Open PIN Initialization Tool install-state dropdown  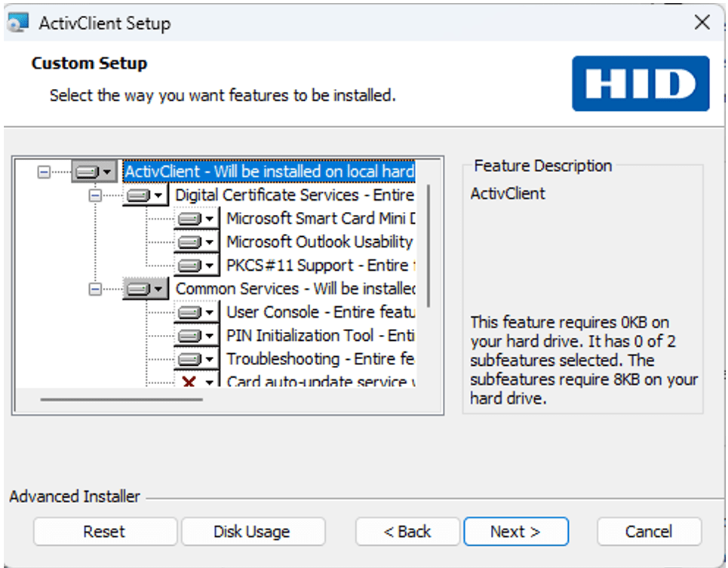coord(196,336)
